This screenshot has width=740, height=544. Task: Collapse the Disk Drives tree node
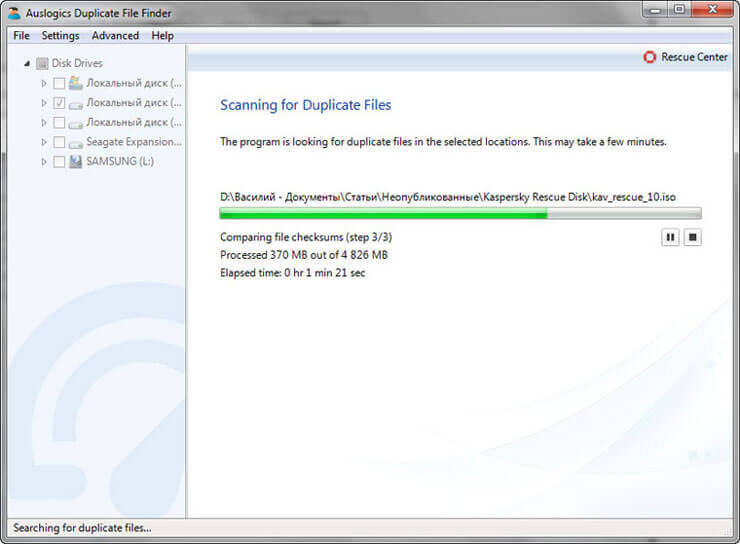click(x=27, y=63)
